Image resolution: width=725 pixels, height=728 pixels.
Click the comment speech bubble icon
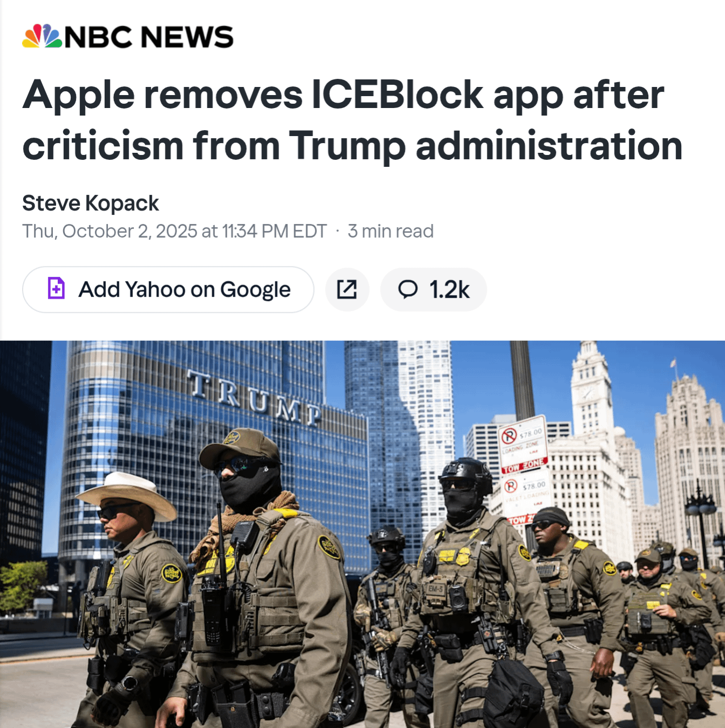(408, 289)
